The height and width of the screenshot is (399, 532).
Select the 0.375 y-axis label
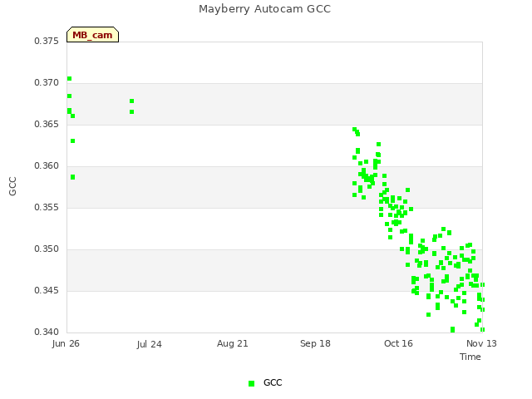pos(47,41)
